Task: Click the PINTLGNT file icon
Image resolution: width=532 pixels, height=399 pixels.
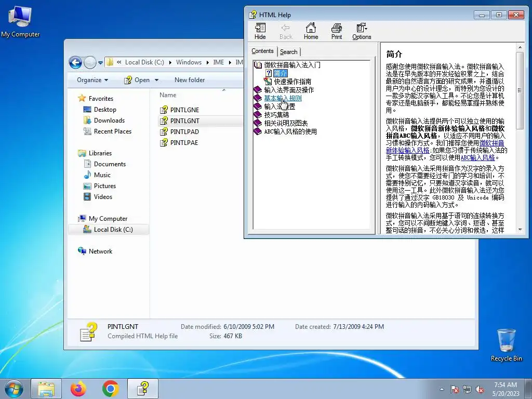Action: click(x=164, y=121)
